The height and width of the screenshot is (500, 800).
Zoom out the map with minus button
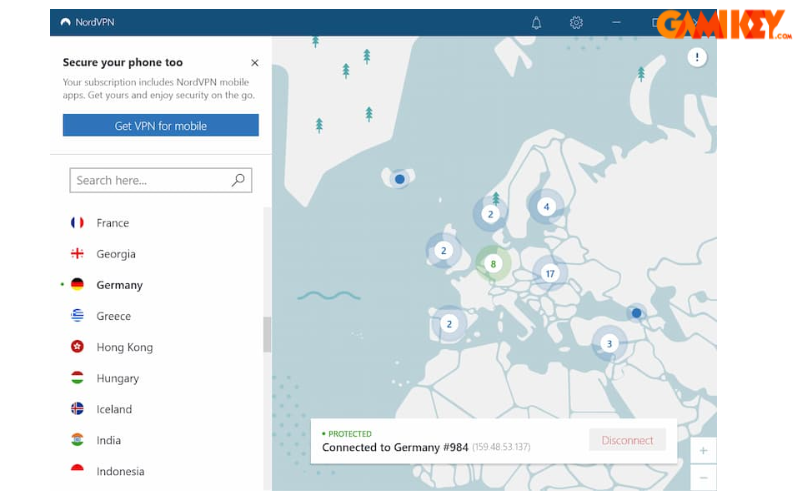[703, 478]
